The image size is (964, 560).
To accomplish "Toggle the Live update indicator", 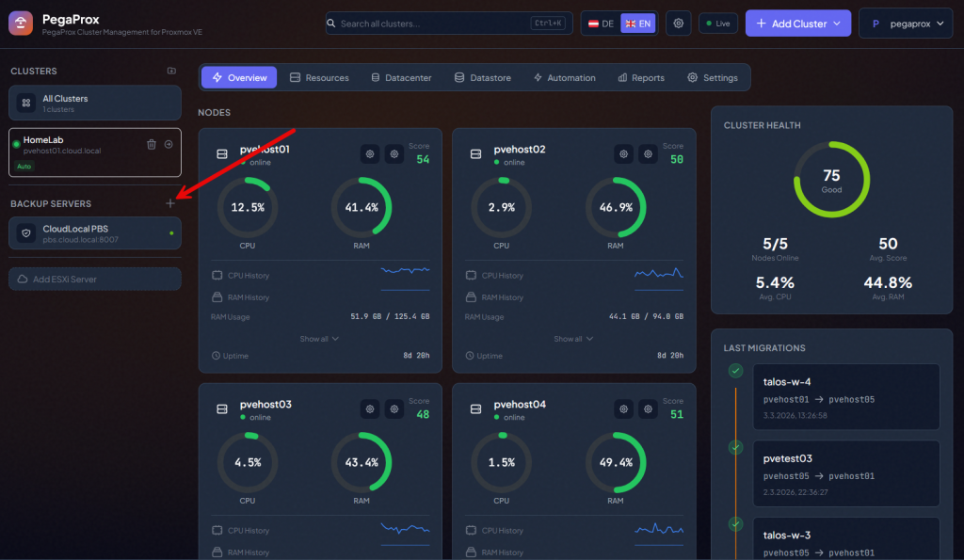I will point(717,24).
